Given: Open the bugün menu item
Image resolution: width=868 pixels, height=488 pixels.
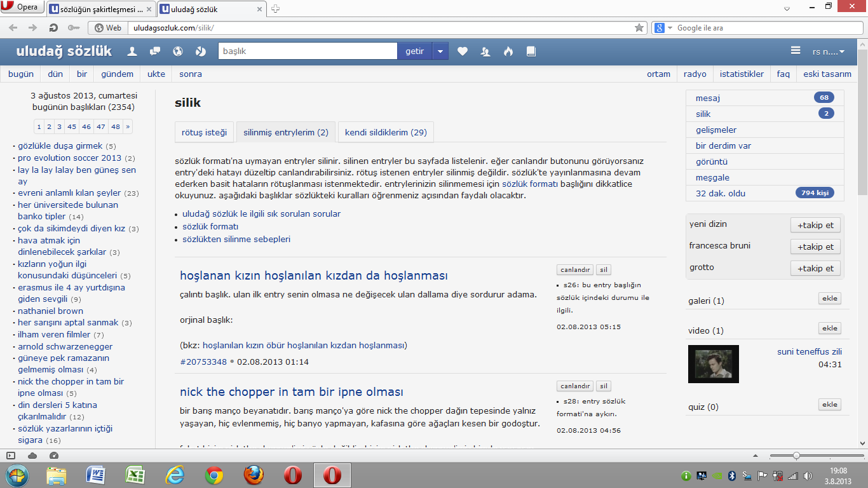Looking at the screenshot, I should tap(21, 74).
